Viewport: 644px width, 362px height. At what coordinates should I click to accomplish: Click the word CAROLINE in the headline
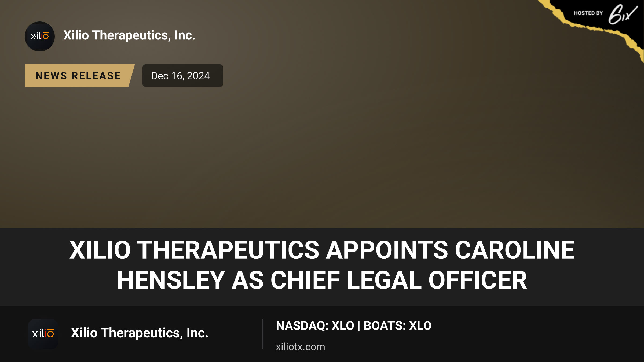[515, 250]
